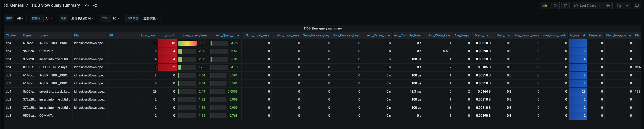Sort table by Avg_Parse_time column
644x129 pixels.
click(x=378, y=35)
